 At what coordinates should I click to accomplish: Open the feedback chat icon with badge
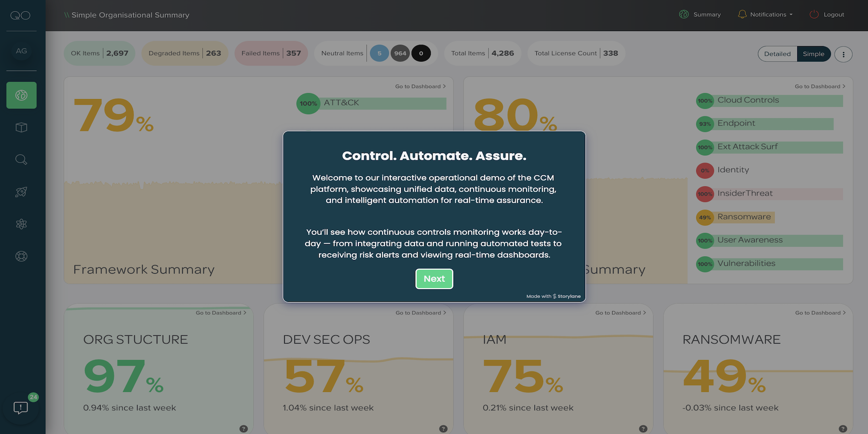point(21,408)
